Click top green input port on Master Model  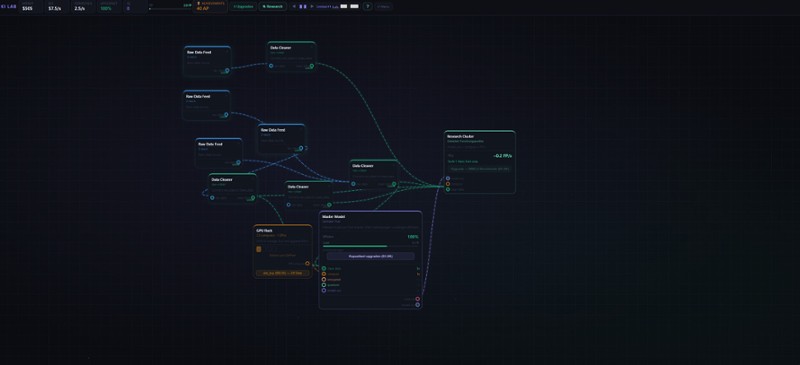[x=324, y=269]
